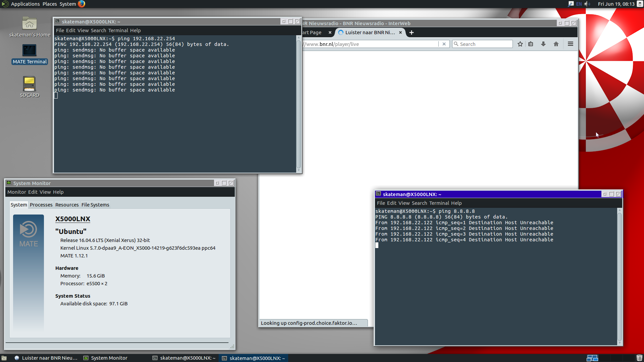The width and height of the screenshot is (644, 362).
Task: Open the SDCARD desktop icon
Action: [30, 87]
